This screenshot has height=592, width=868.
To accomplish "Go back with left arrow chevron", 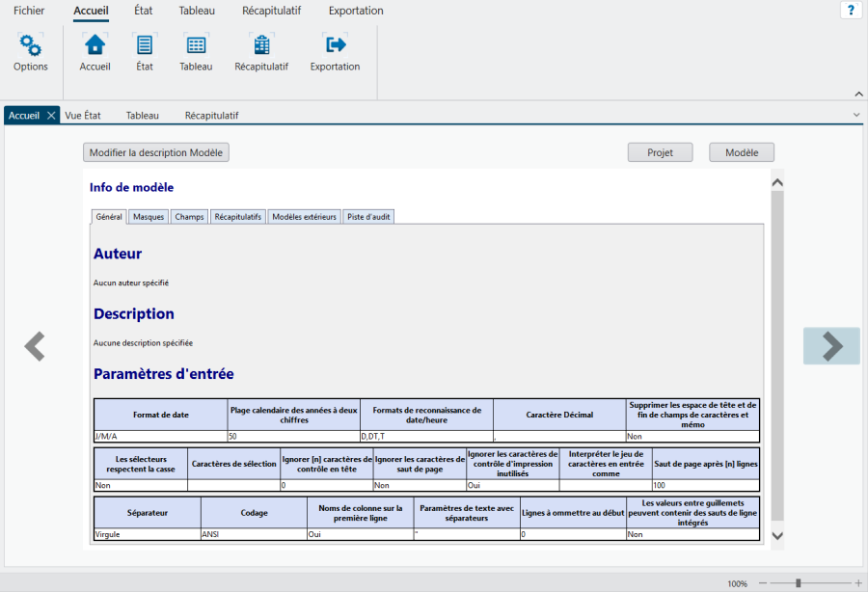I will click(x=35, y=346).
